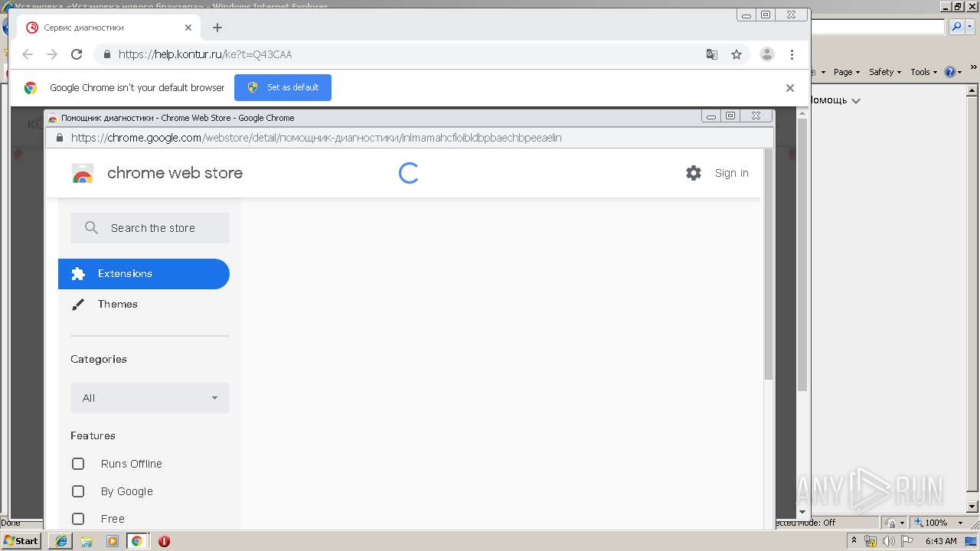Click the main Chrome page scrollbar

[x=802, y=256]
